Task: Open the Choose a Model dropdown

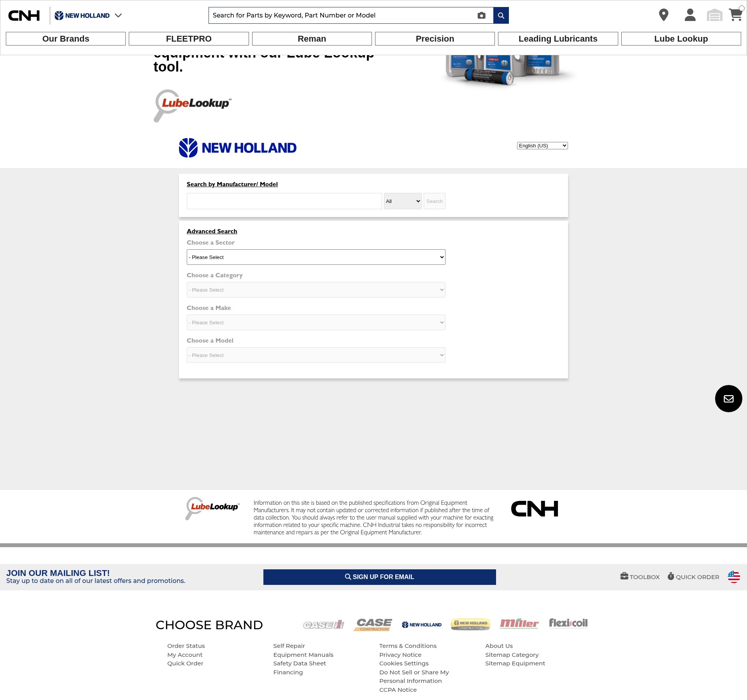Action: 316,355
